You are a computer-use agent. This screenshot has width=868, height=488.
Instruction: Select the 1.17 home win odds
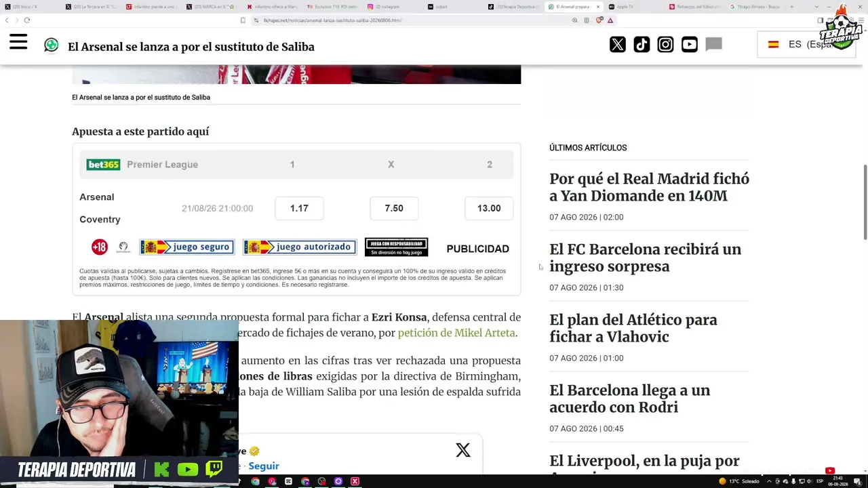tap(299, 208)
